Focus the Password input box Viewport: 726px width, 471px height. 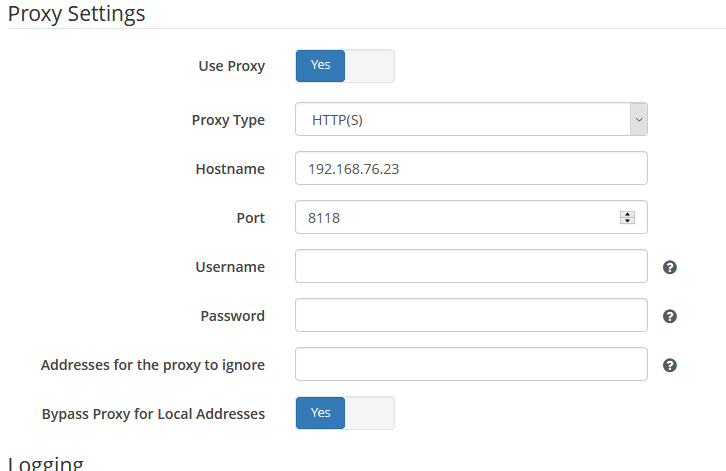click(x=471, y=315)
